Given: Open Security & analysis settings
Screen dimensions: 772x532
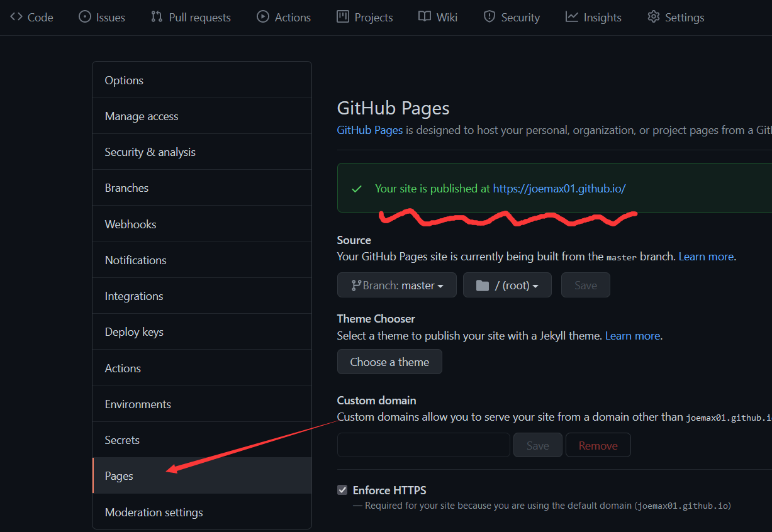Looking at the screenshot, I should point(202,152).
